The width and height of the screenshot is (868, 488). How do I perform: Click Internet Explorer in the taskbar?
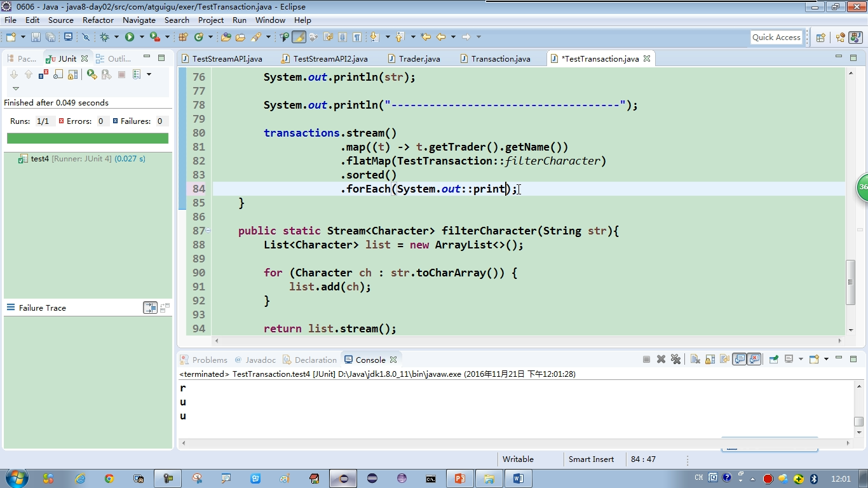click(x=80, y=478)
